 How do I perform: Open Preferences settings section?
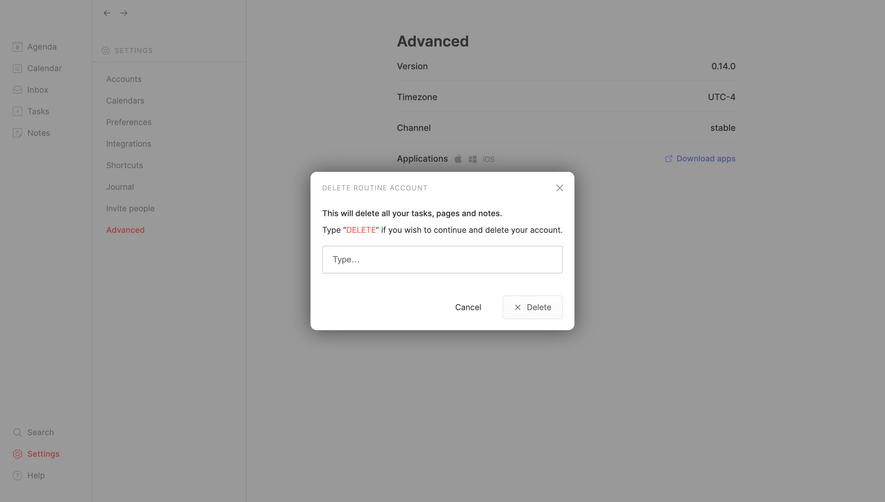(x=129, y=122)
